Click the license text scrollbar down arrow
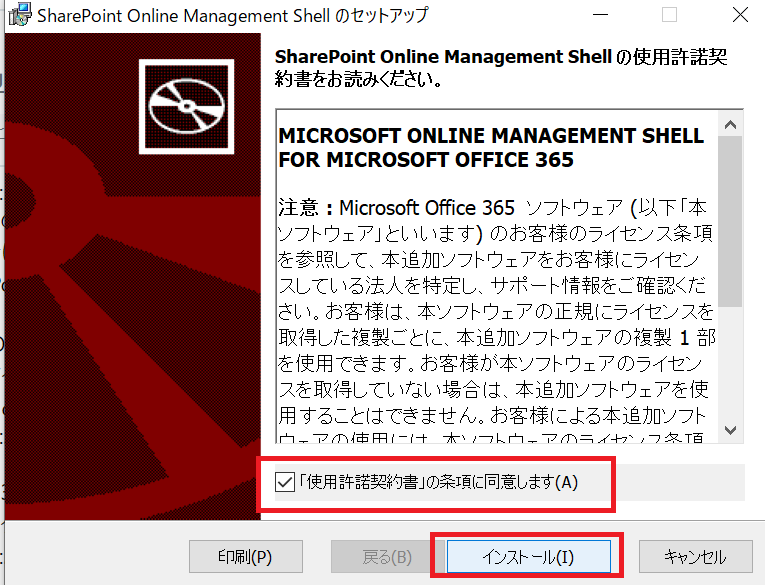This screenshot has height=585, width=765. tap(730, 430)
